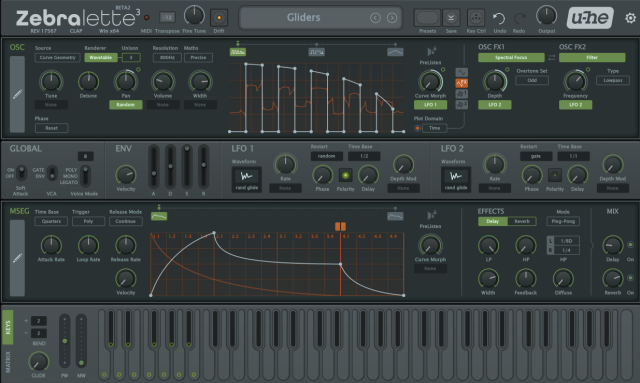Viewport: 640px width, 383px height.
Task: Open the Key Ctrl icon
Action: point(476,18)
